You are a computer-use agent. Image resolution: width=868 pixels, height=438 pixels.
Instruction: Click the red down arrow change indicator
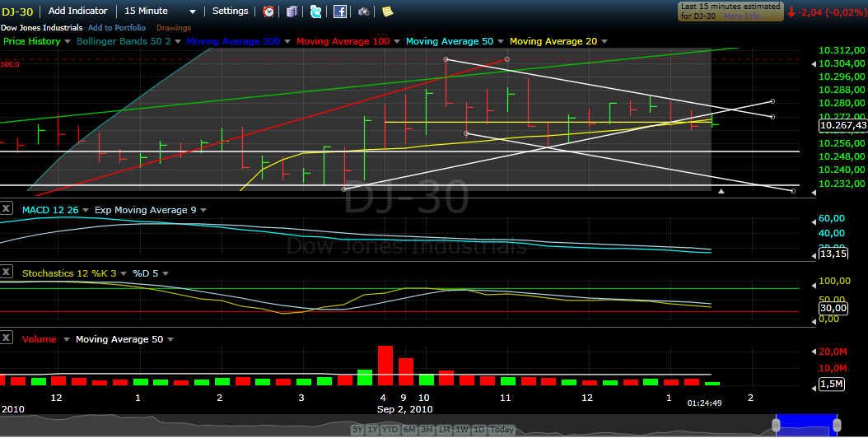click(x=791, y=12)
